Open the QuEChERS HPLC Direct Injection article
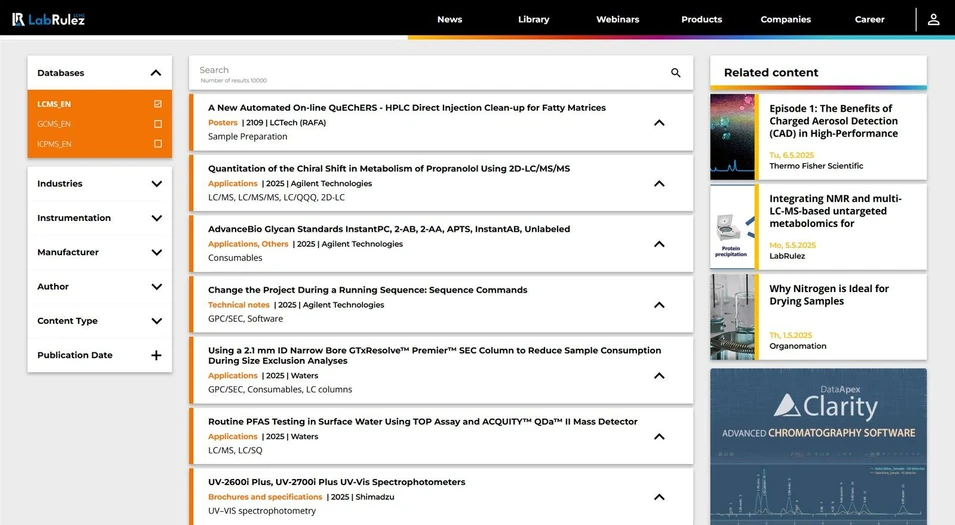Viewport: 955px width, 525px height. click(x=407, y=108)
